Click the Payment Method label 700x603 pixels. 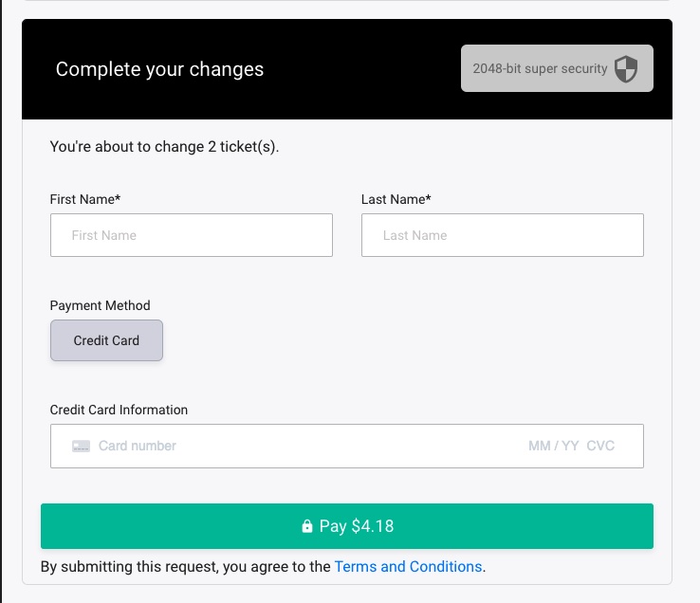pyautogui.click(x=100, y=305)
